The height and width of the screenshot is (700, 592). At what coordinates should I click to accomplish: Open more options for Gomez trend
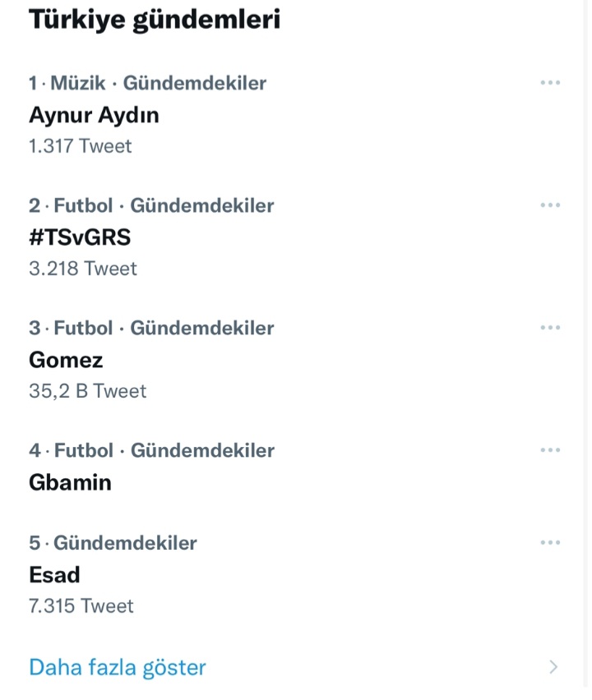[x=550, y=327]
